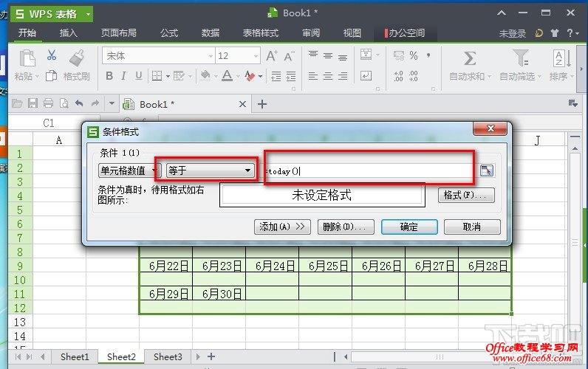The height and width of the screenshot is (369, 588).
Task: Open the 等于 comparison operator dropdown
Action: pos(211,170)
